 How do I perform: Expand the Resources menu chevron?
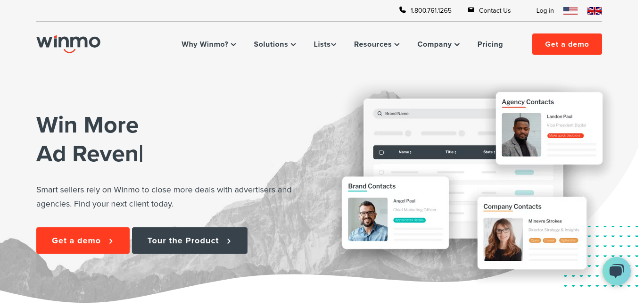(x=397, y=44)
